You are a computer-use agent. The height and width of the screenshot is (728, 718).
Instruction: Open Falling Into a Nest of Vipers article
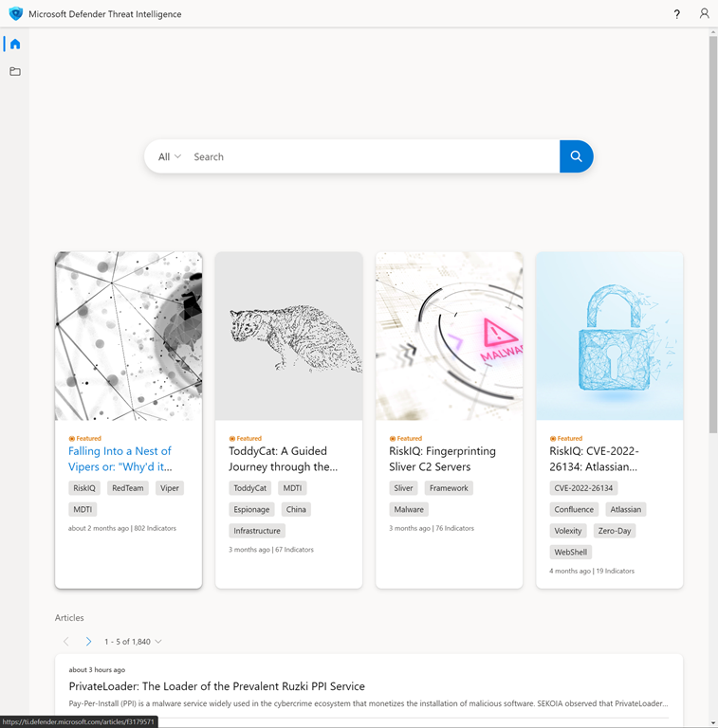[120, 459]
